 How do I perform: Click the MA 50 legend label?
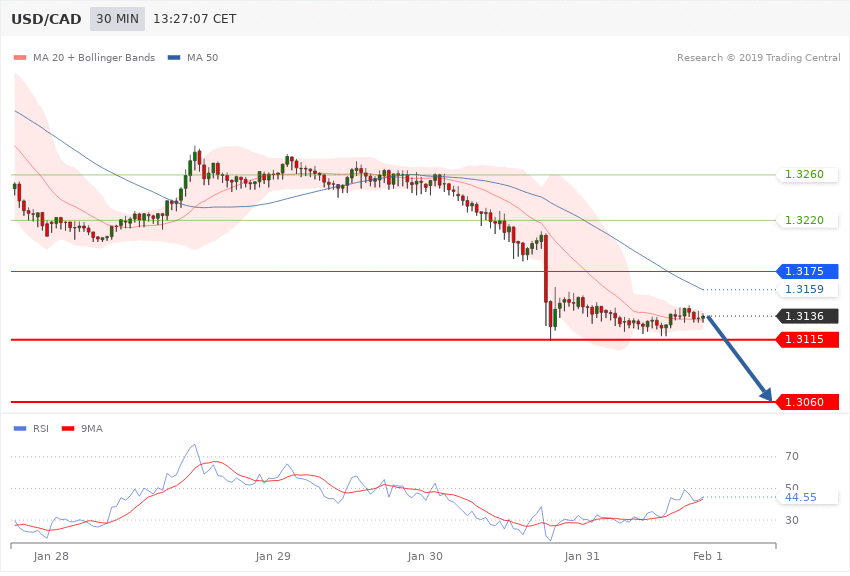pyautogui.click(x=202, y=57)
